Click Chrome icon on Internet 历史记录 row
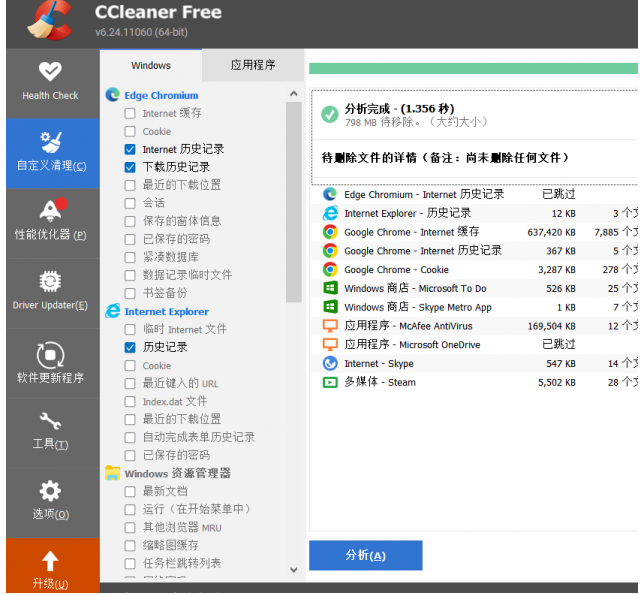640x595 pixels. (330, 251)
